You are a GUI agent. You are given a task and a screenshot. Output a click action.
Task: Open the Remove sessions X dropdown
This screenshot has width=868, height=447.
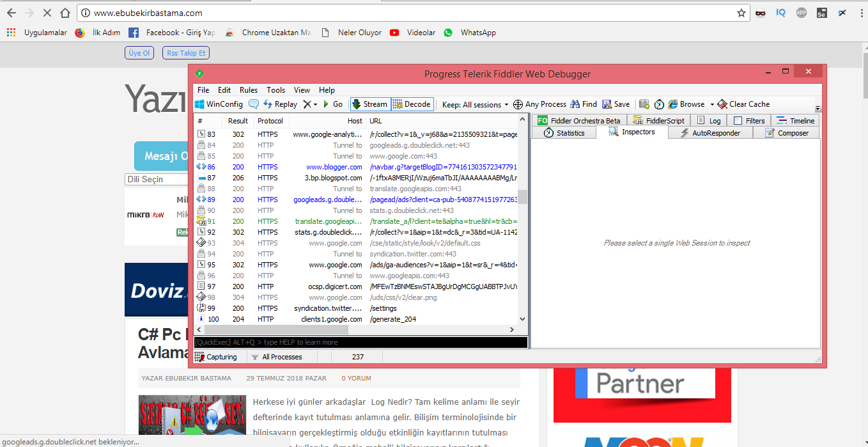coord(310,104)
